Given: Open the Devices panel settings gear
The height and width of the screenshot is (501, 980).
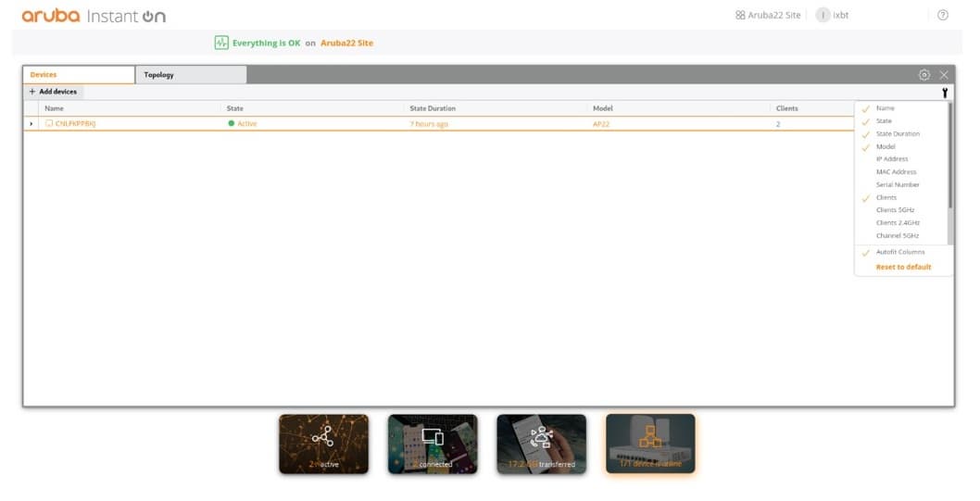Looking at the screenshot, I should tap(924, 75).
